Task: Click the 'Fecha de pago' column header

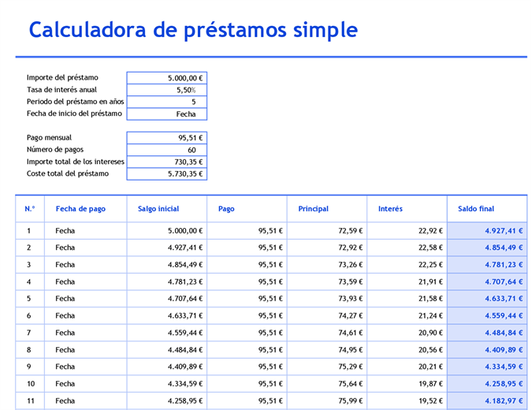Action: (x=85, y=209)
